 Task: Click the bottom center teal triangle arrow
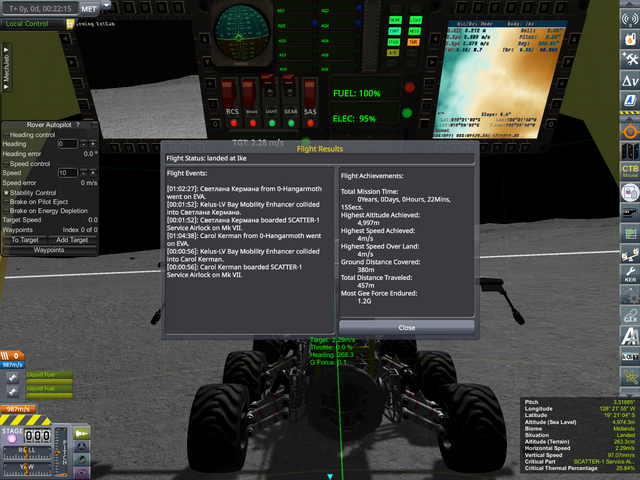coord(330,476)
